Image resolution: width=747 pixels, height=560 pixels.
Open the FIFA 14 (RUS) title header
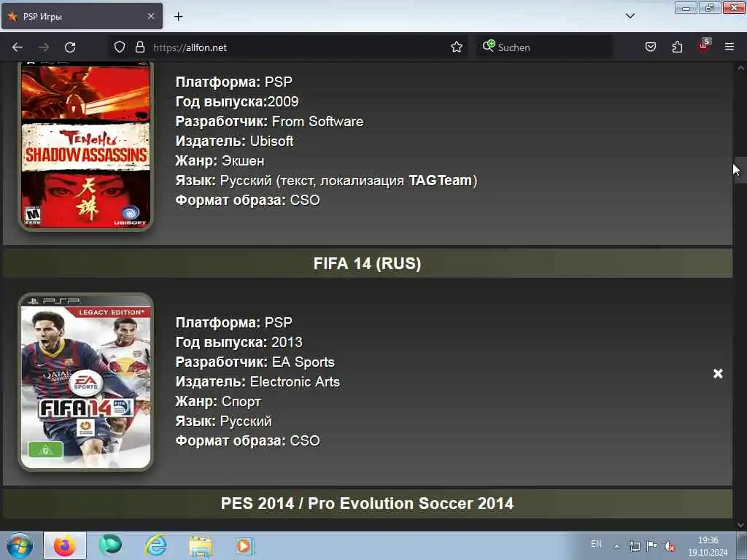[368, 263]
